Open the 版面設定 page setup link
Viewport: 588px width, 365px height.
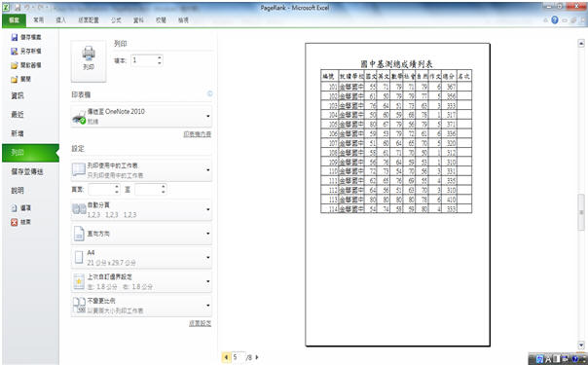click(x=200, y=323)
